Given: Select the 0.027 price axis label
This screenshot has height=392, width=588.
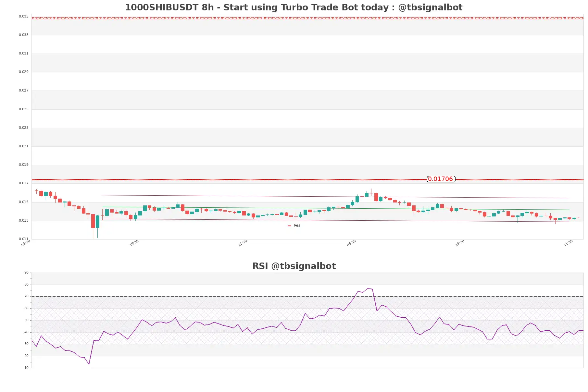Looking at the screenshot, I should (x=23, y=91).
